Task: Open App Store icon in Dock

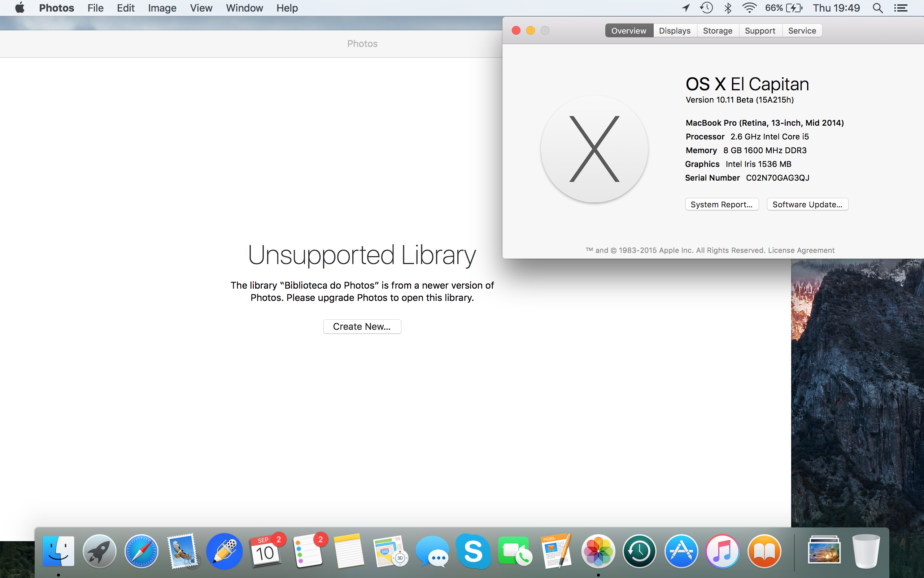Action: pos(681,551)
